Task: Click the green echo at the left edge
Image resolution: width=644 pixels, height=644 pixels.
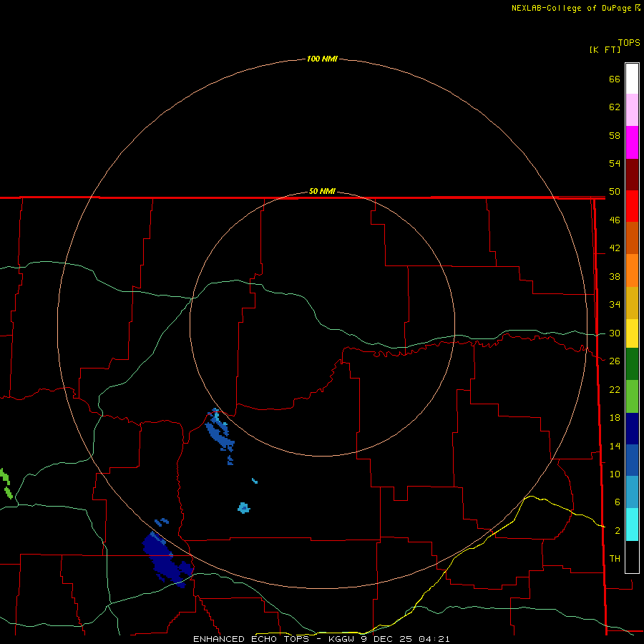Action: tap(6, 484)
